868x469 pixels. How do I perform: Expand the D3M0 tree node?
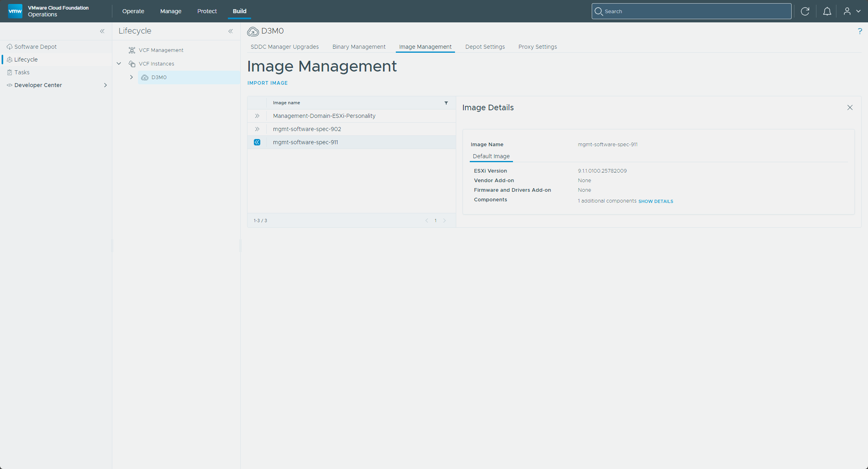click(131, 77)
